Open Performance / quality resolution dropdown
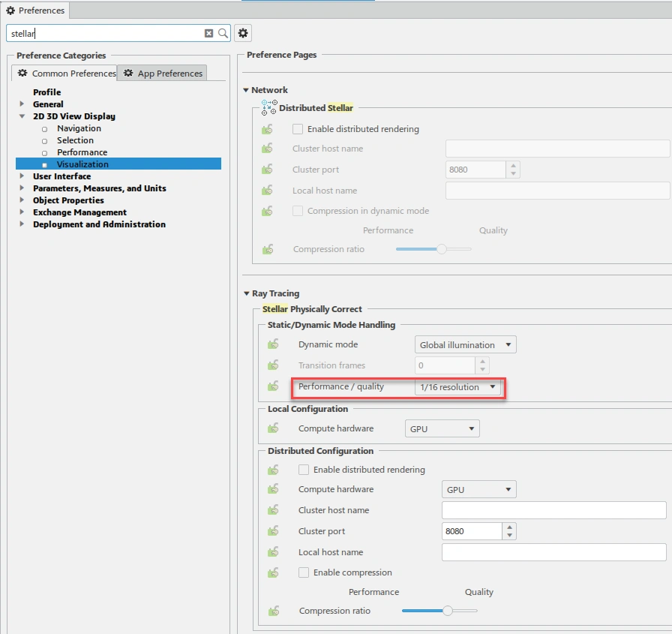 458,387
